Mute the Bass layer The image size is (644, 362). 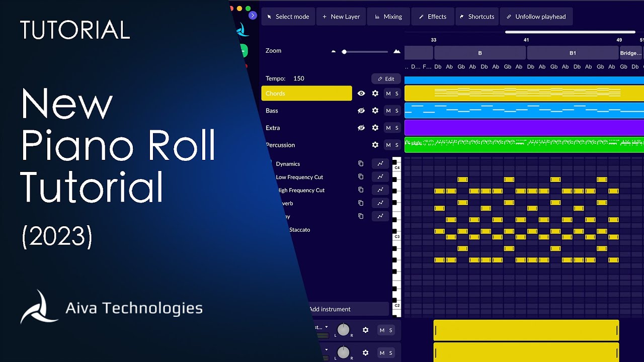point(388,111)
